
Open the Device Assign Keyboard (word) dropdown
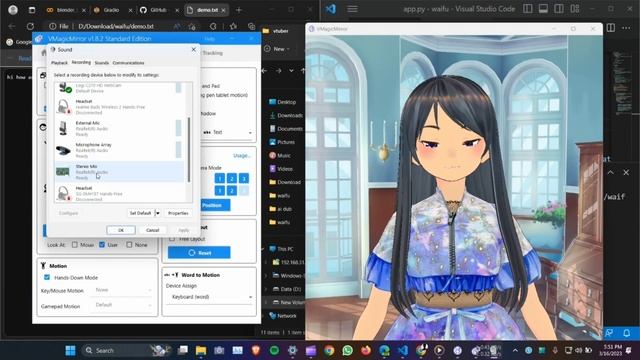(x=210, y=297)
